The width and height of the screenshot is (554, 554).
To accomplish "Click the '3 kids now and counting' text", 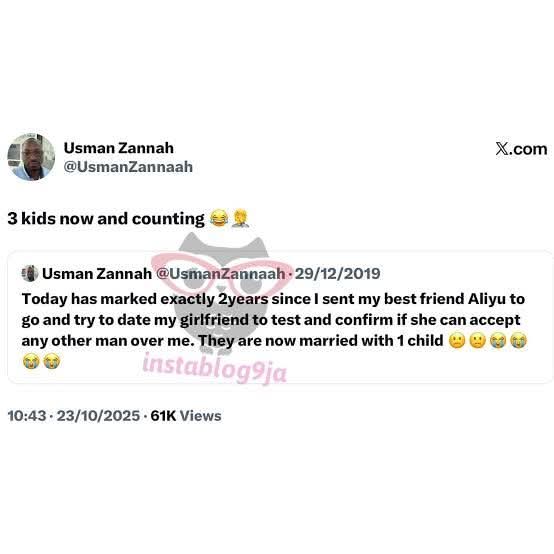I will [x=106, y=218].
